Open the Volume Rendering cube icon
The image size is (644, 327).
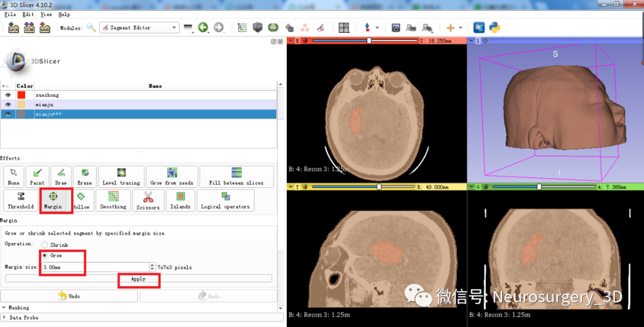point(258,27)
